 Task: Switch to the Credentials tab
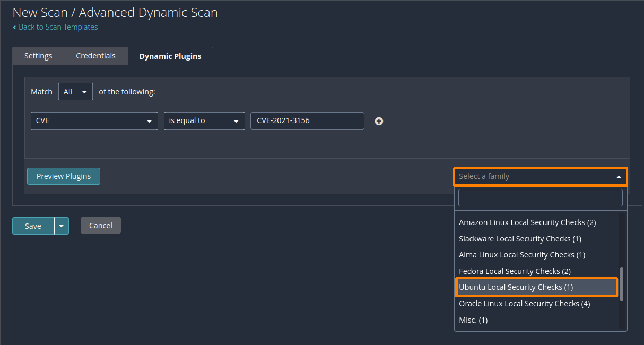point(95,56)
